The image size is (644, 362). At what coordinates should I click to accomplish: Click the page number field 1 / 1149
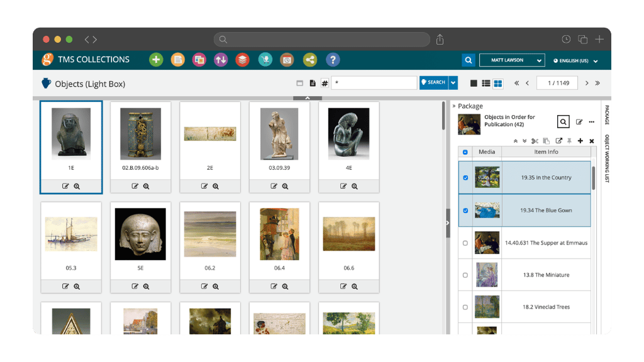558,83
